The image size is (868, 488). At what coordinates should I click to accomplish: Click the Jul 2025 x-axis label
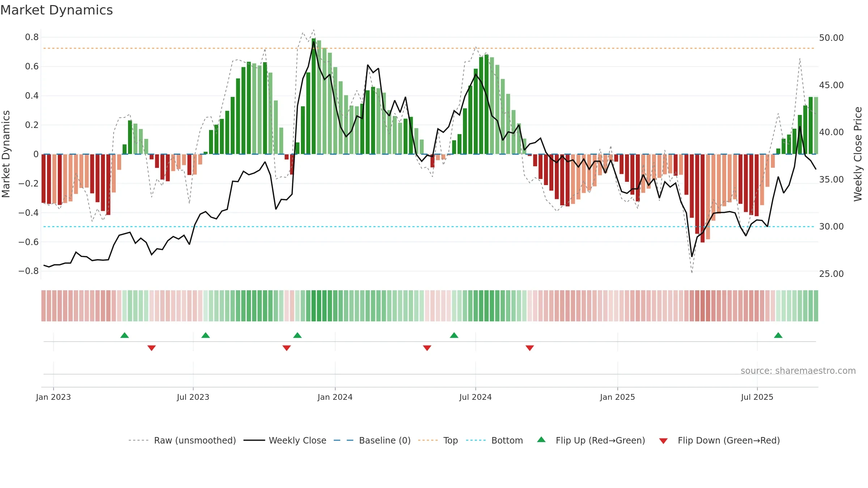click(x=757, y=397)
